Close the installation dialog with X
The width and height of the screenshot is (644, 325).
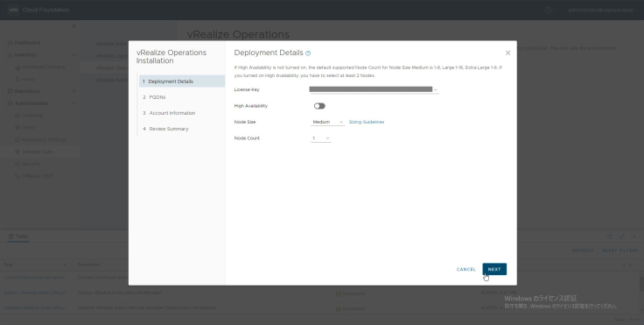coord(507,53)
